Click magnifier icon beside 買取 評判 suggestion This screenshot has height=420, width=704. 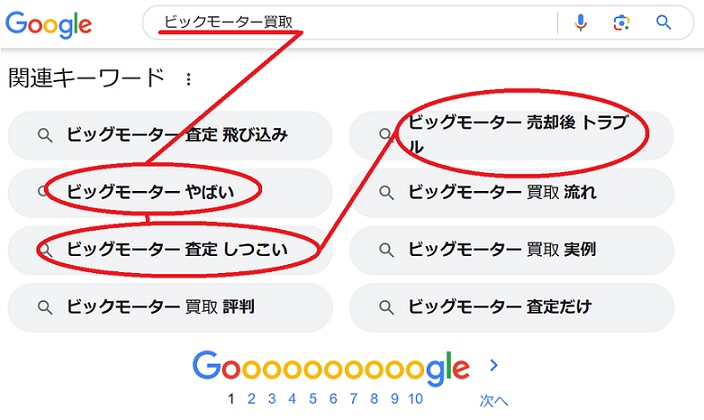tap(44, 307)
